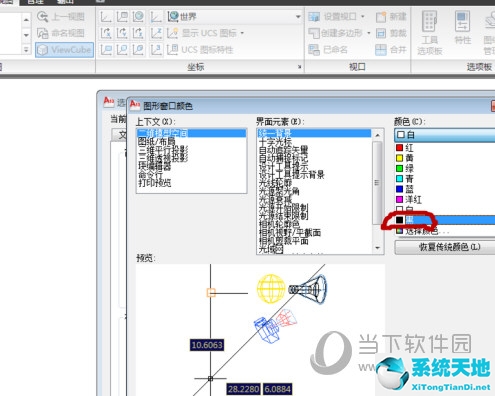Expand the view list with the bottom arrow

(26, 50)
